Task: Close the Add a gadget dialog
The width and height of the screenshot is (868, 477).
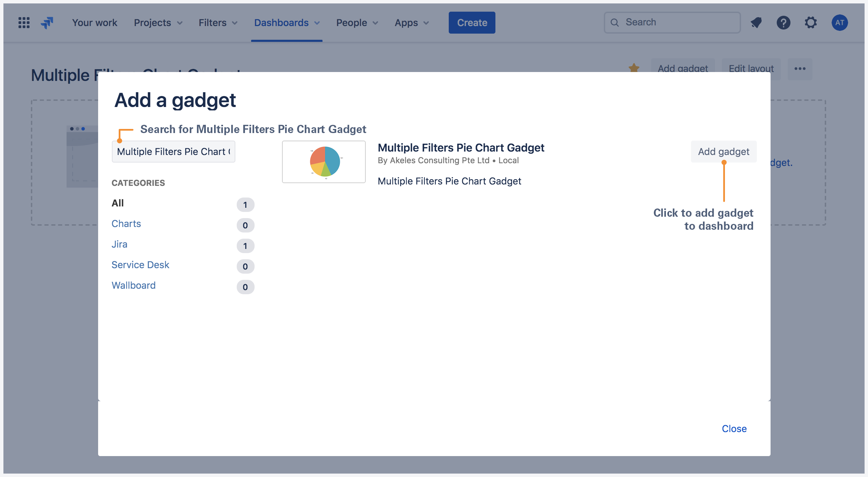Action: 734,428
